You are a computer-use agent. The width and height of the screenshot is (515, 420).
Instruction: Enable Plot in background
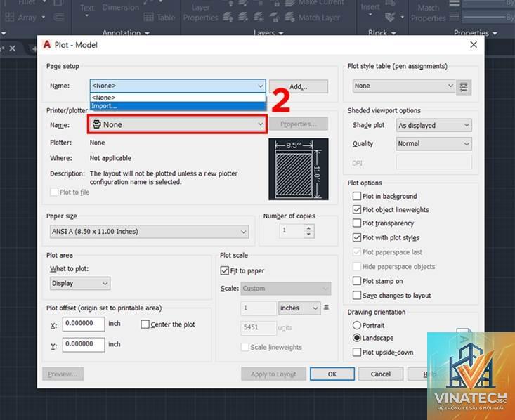357,196
